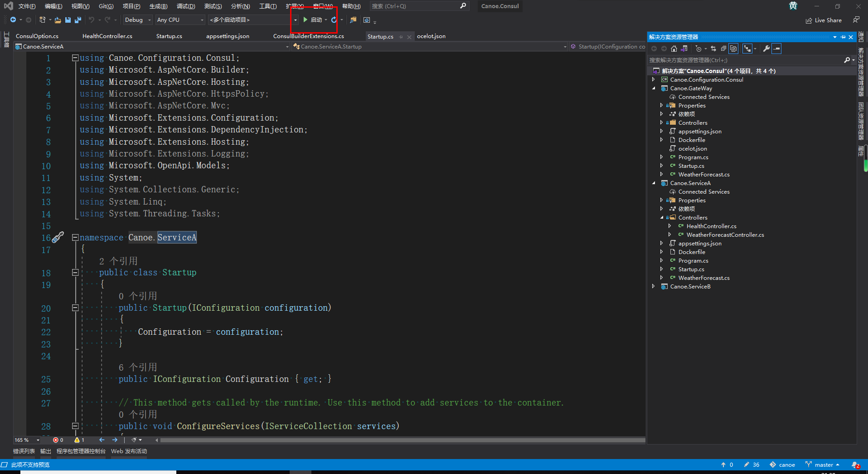This screenshot has width=868, height=474.
Task: Click the screenshot/window toolbar icon next to Find
Action: click(x=367, y=20)
